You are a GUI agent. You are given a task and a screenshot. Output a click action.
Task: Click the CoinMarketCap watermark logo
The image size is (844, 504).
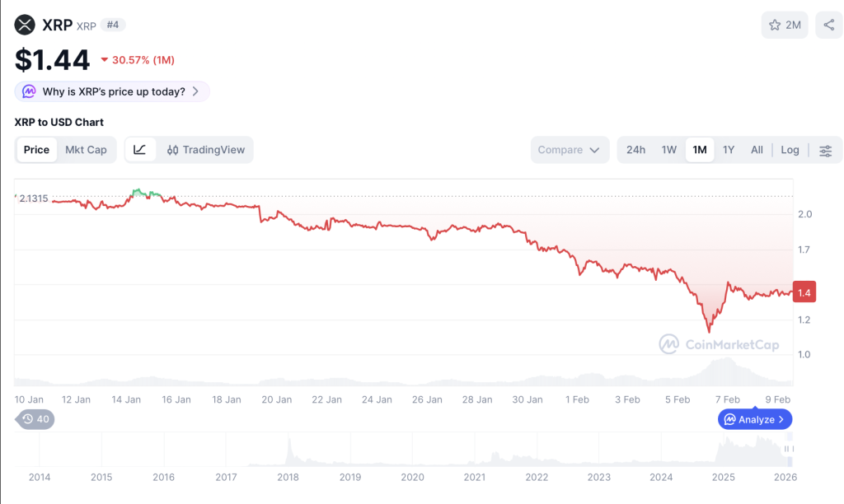point(669,345)
